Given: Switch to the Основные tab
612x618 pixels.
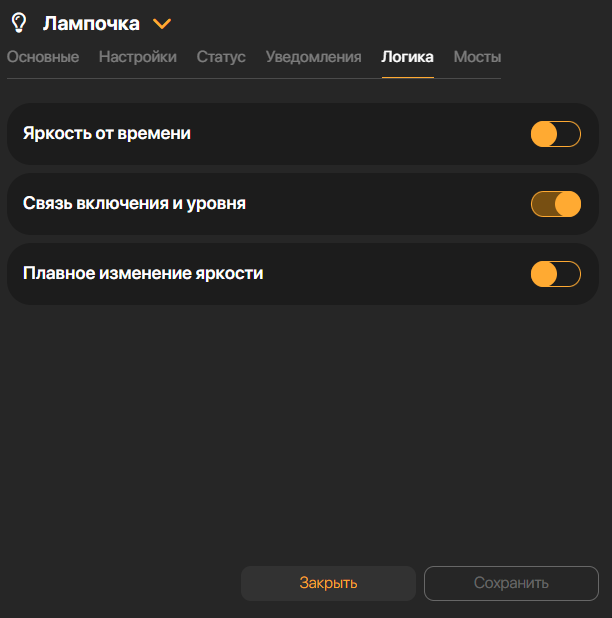Looking at the screenshot, I should point(43,57).
